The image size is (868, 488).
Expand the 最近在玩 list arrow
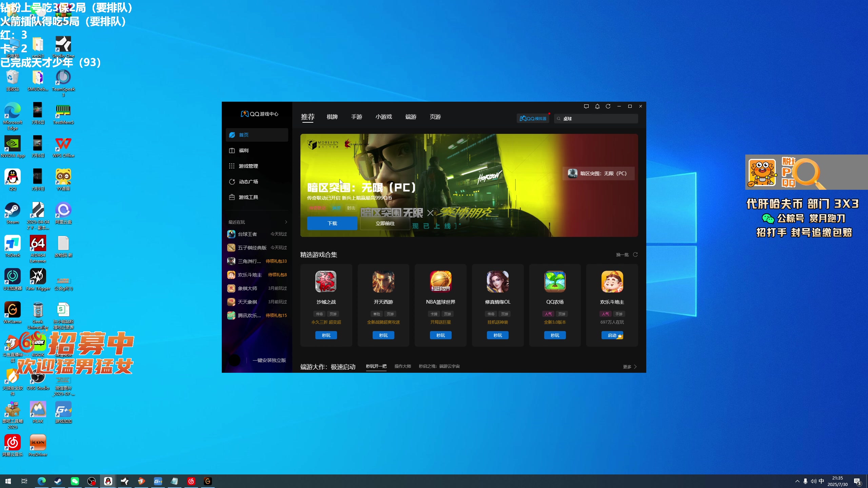pyautogui.click(x=286, y=222)
